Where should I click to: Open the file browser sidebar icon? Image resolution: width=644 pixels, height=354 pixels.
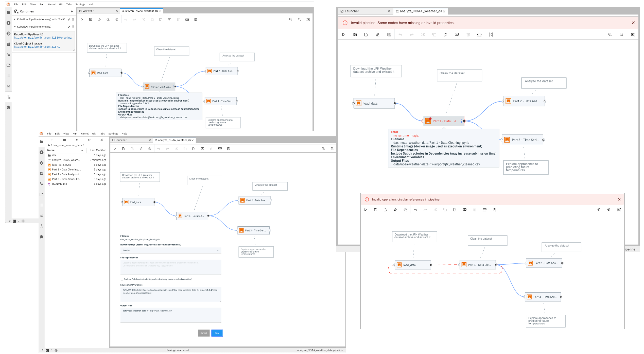pyautogui.click(x=8, y=12)
